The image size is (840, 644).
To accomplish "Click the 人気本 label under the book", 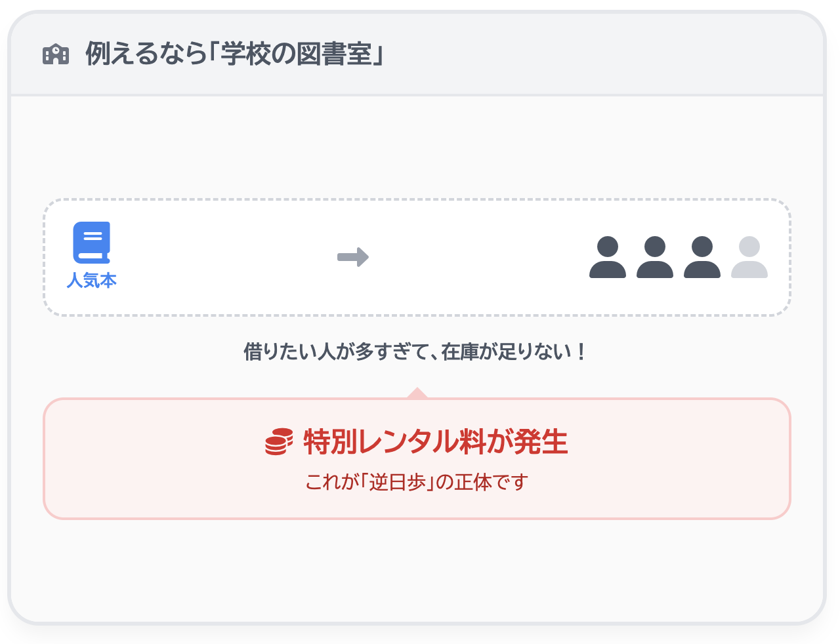I will (92, 281).
